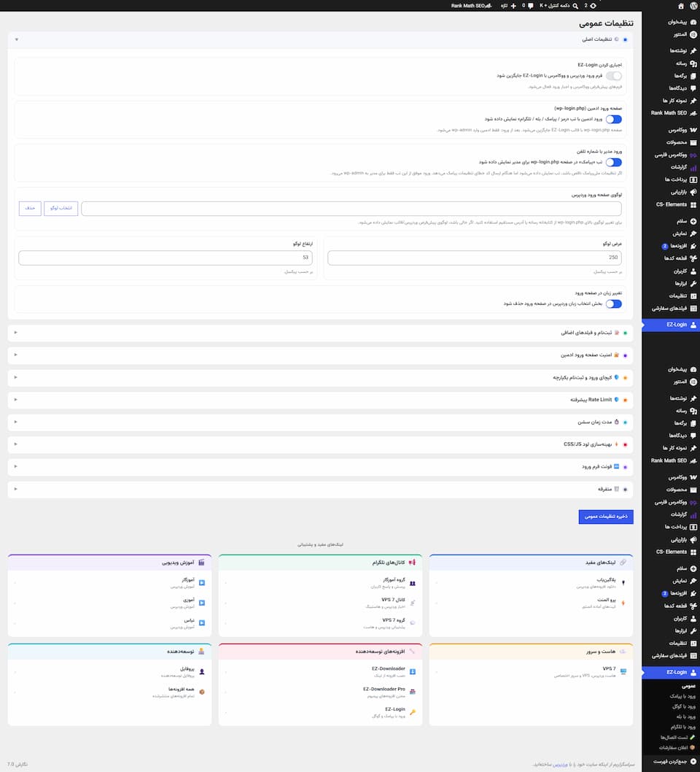Open the ورود با بله submenu item
Viewport: 700px width, 772px height.
[x=685, y=717]
